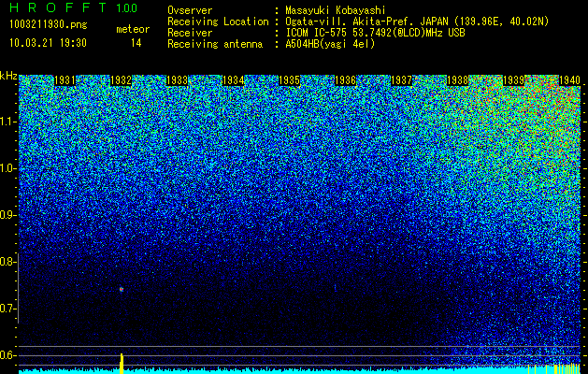588x374 pixels.
Task: Click the HROFFT 1.0.0 title text
Action: 74,7
